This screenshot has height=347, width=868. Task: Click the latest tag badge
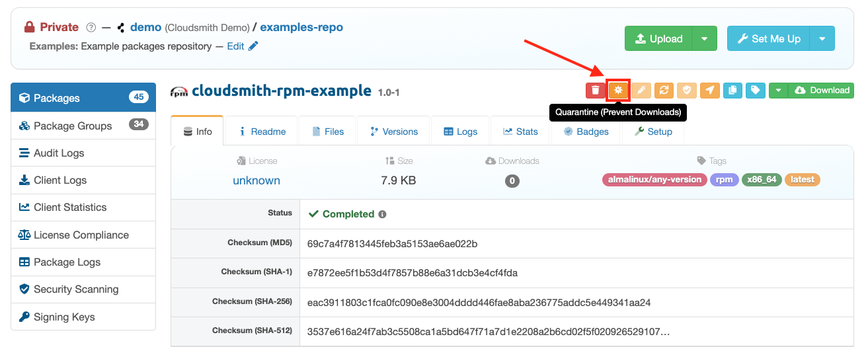pyautogui.click(x=803, y=180)
